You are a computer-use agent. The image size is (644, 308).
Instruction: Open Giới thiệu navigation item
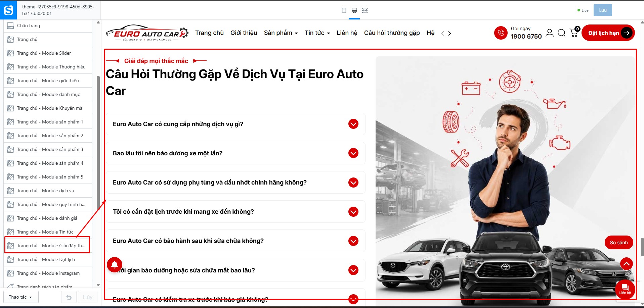[244, 33]
